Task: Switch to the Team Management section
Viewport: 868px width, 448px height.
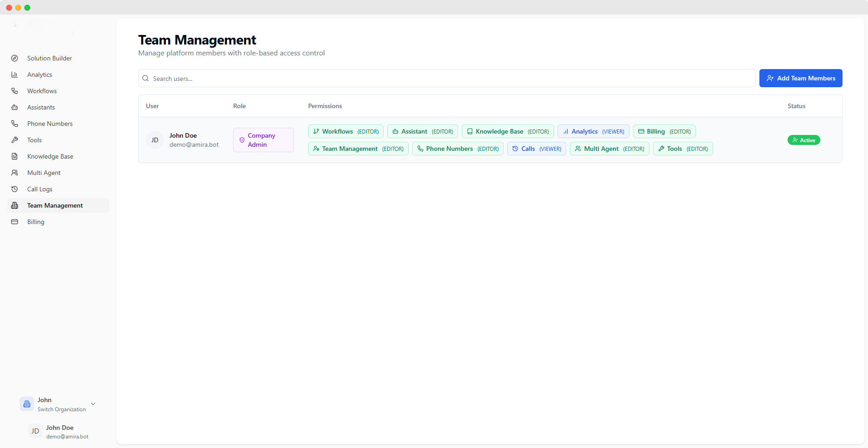Action: (x=55, y=205)
